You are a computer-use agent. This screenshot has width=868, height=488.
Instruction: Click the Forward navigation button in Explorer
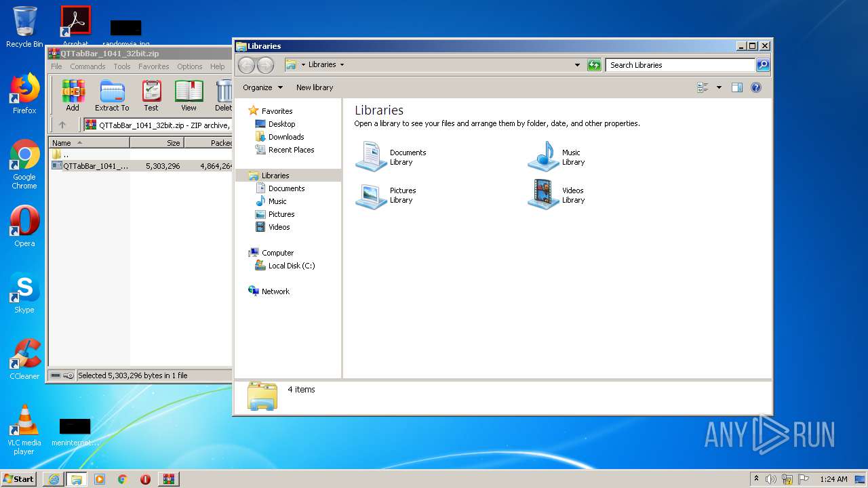point(265,65)
